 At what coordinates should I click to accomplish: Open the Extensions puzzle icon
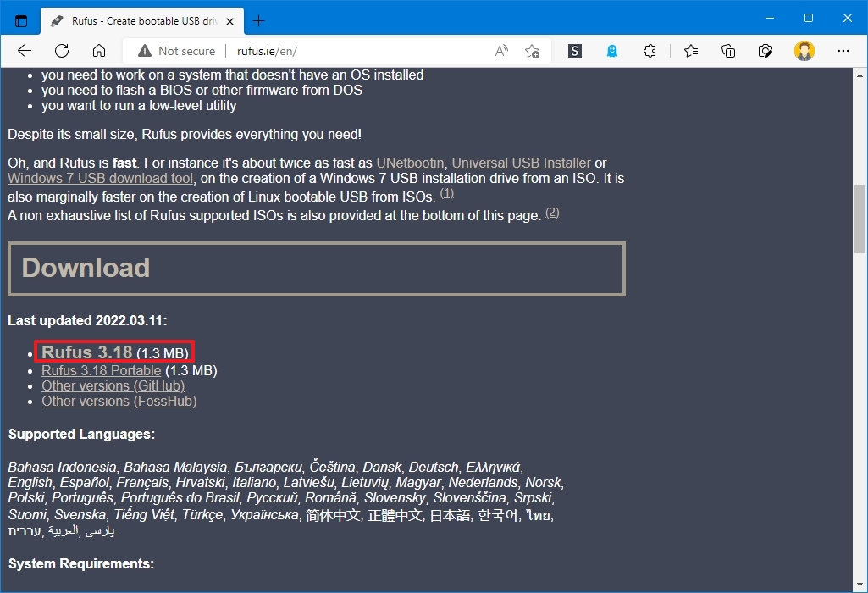pyautogui.click(x=650, y=51)
